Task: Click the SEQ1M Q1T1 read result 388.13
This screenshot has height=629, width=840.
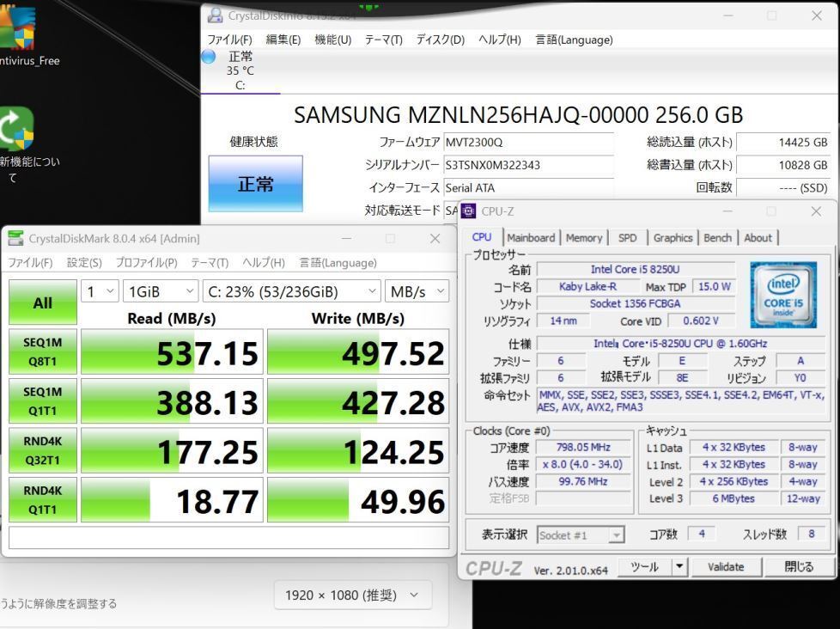Action: click(x=172, y=401)
